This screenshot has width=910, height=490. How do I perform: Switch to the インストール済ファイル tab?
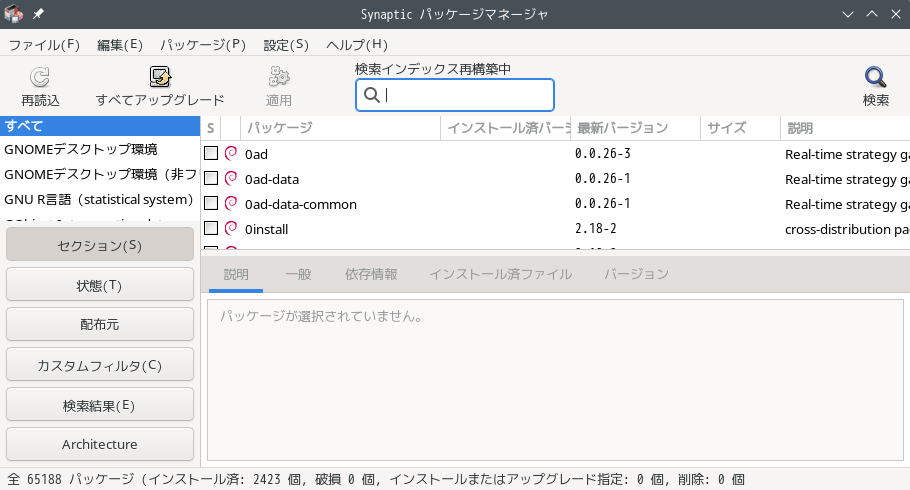pyautogui.click(x=500, y=274)
